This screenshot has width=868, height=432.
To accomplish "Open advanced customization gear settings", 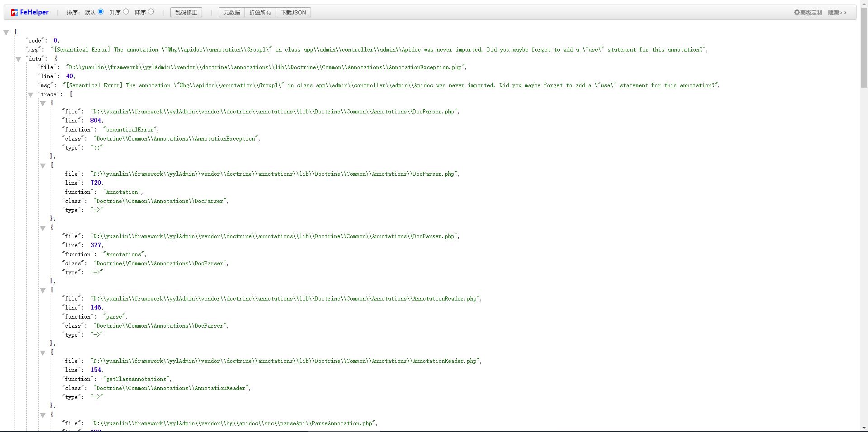I will point(797,13).
